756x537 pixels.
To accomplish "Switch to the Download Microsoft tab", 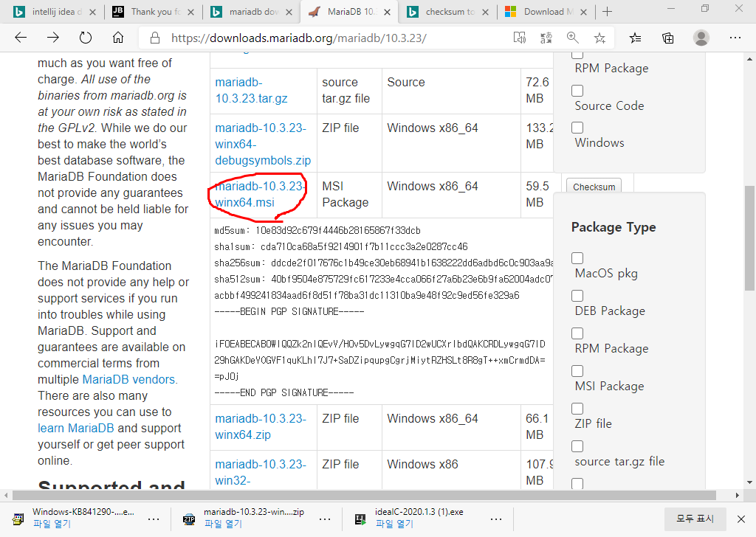I will click(x=545, y=12).
